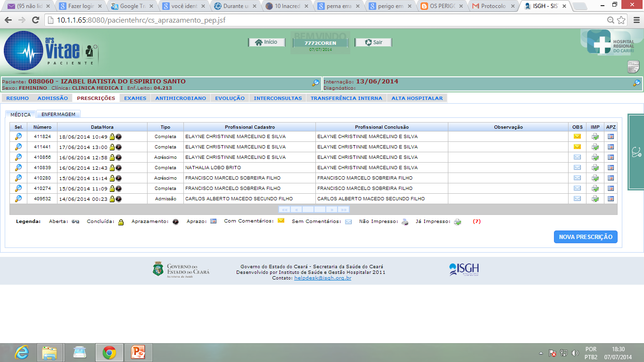
Task: Print prescription 410839 via printer icon
Action: [595, 168]
